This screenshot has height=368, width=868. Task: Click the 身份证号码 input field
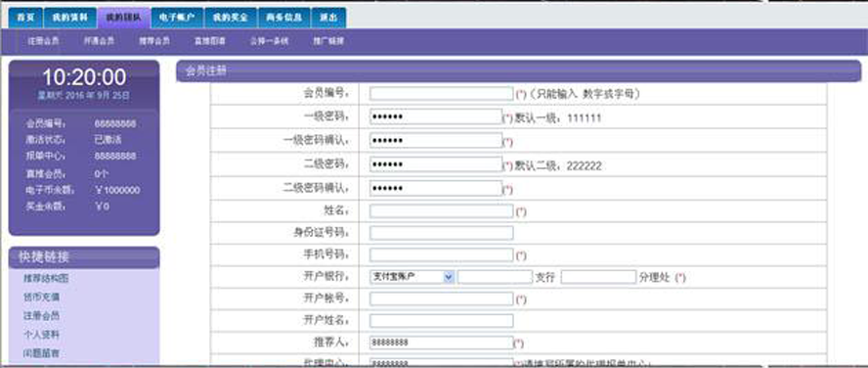coord(441,233)
